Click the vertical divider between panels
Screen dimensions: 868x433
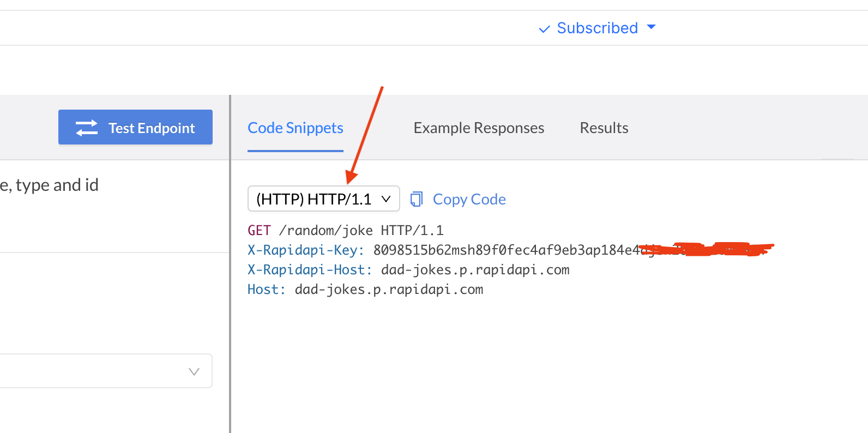tap(230, 264)
